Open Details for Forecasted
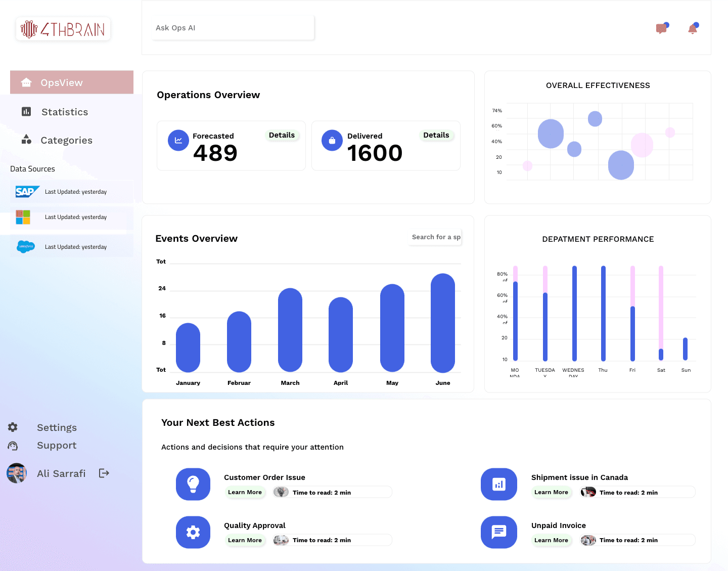 (x=282, y=135)
